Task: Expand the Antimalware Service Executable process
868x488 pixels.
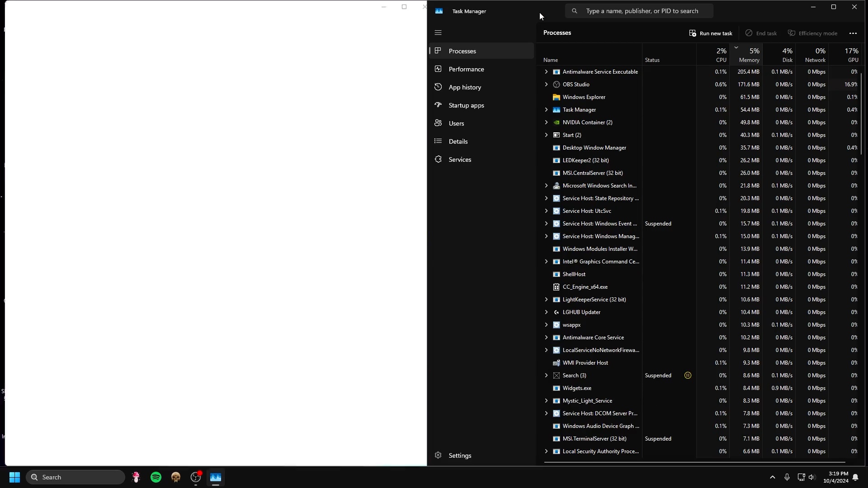Action: pyautogui.click(x=546, y=72)
